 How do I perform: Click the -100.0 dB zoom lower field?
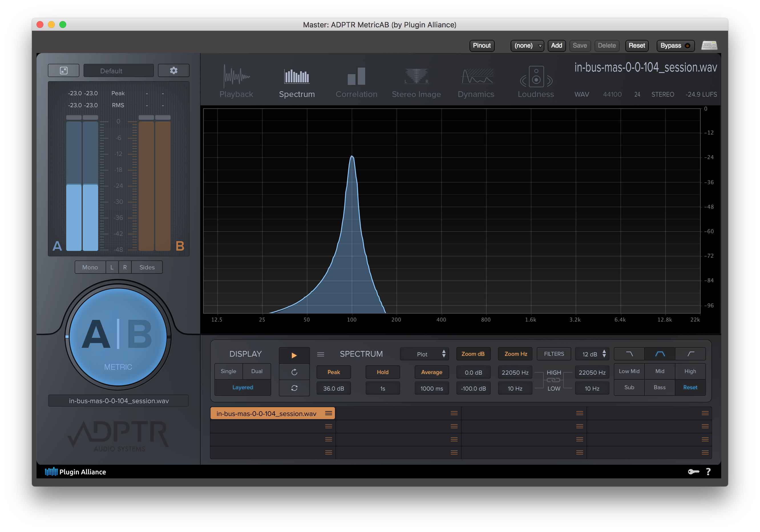point(473,388)
